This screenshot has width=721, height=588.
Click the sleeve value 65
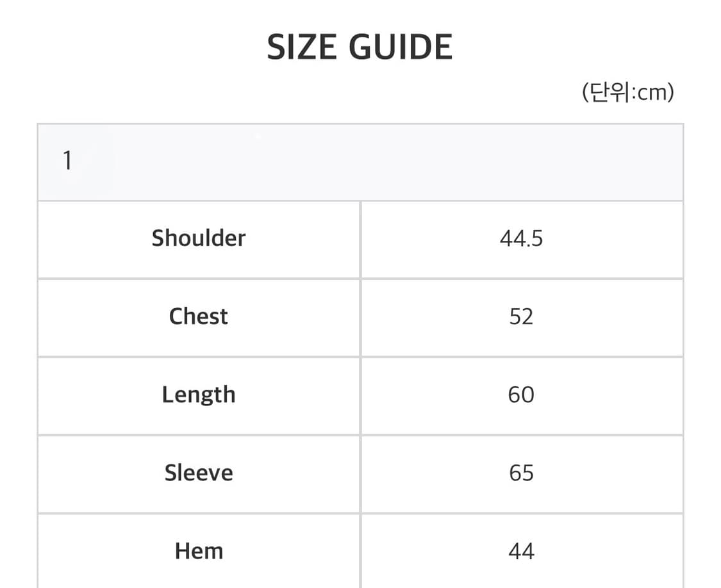point(521,473)
